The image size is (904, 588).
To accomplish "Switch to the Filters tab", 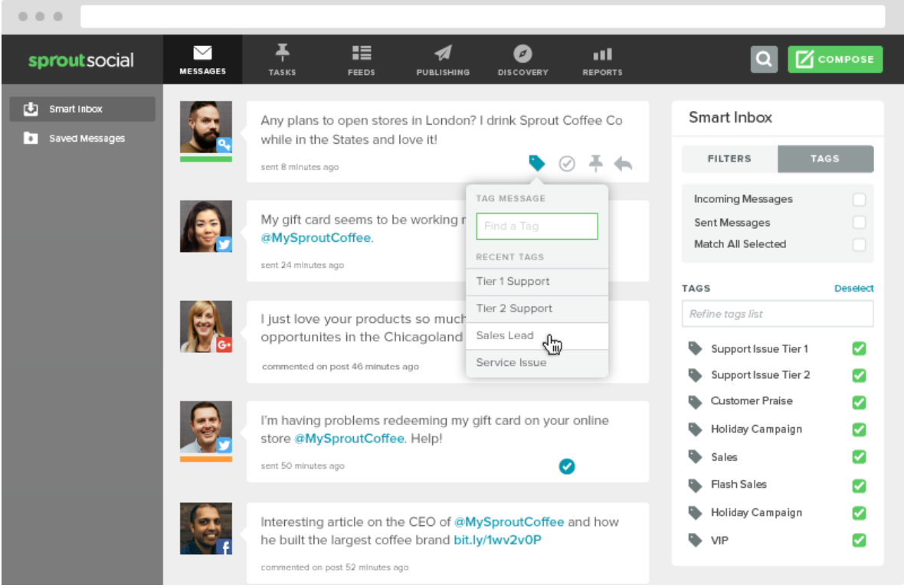I will click(729, 159).
